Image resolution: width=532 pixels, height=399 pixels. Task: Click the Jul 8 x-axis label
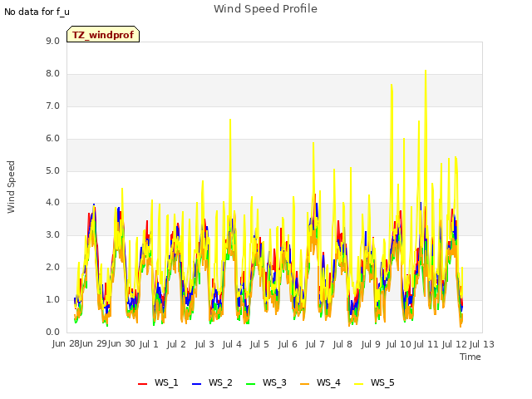coord(342,344)
